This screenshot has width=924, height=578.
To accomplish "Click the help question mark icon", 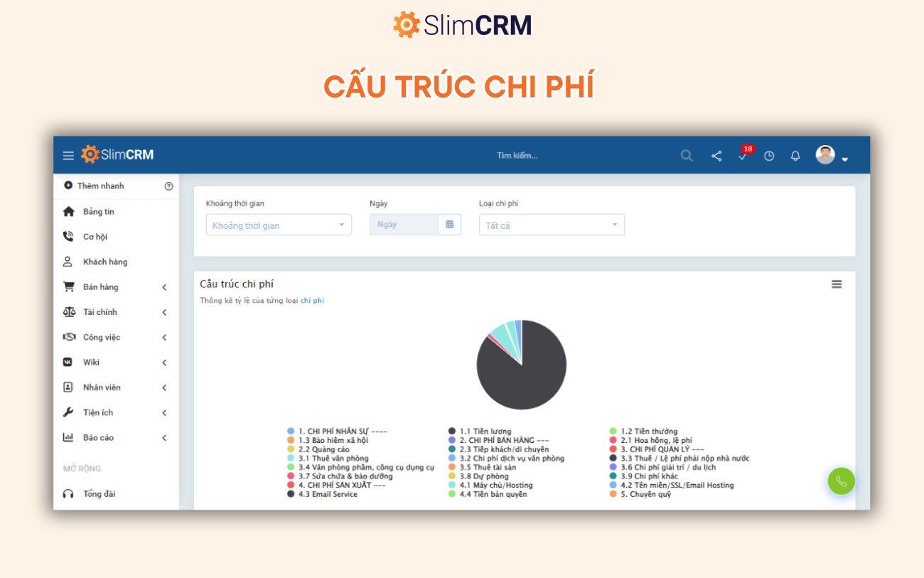I will (168, 186).
